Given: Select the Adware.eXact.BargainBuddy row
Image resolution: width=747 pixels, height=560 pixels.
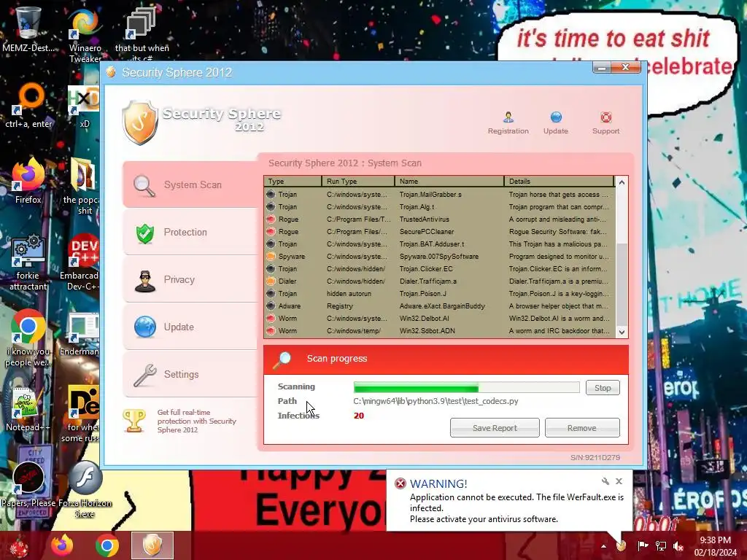Looking at the screenshot, I should pos(439,306).
